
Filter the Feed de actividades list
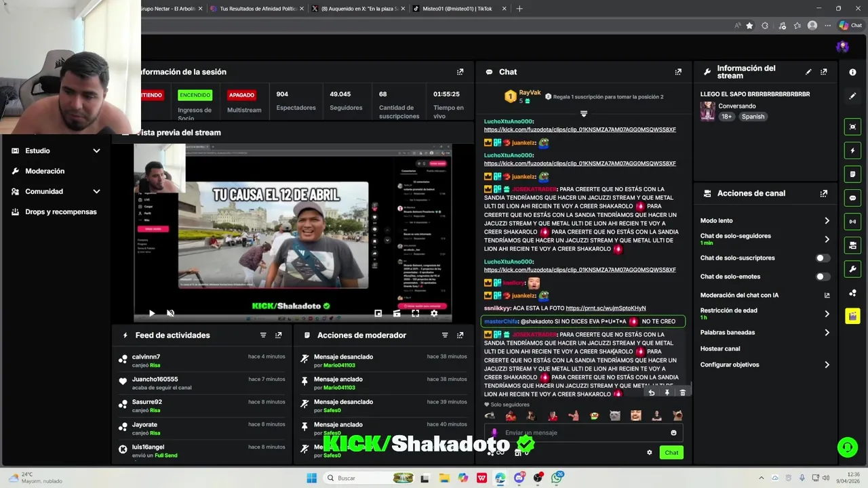263,335
